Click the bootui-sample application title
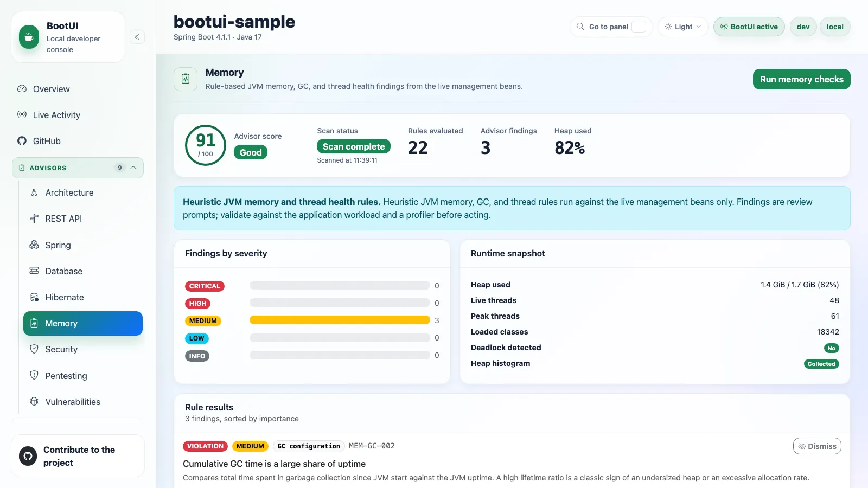 tap(234, 22)
